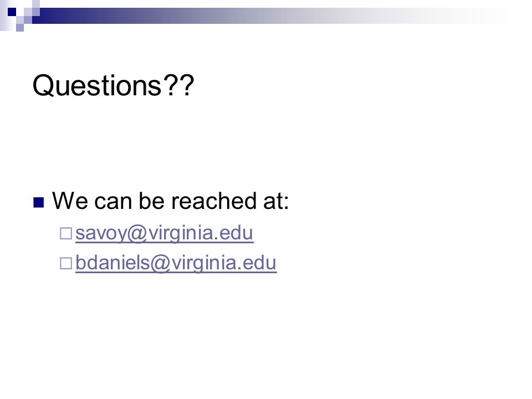Screen dimensions: 532x399
Task: Click 'savoy' username portion of first link
Action: (x=101, y=234)
